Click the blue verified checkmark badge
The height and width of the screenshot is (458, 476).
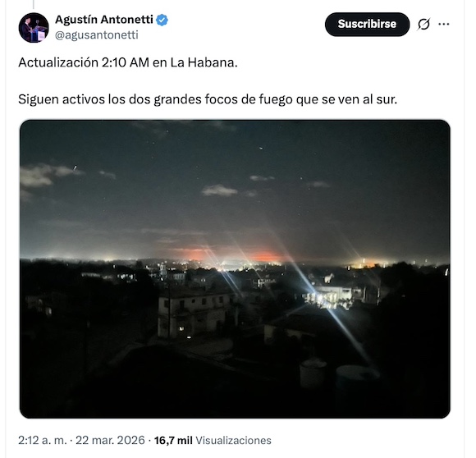[162, 20]
